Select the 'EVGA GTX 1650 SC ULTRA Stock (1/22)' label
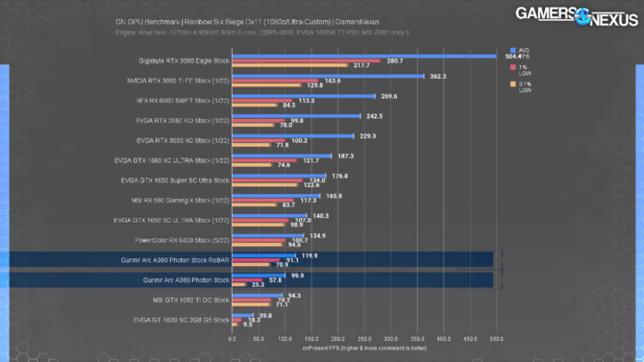 click(171, 221)
